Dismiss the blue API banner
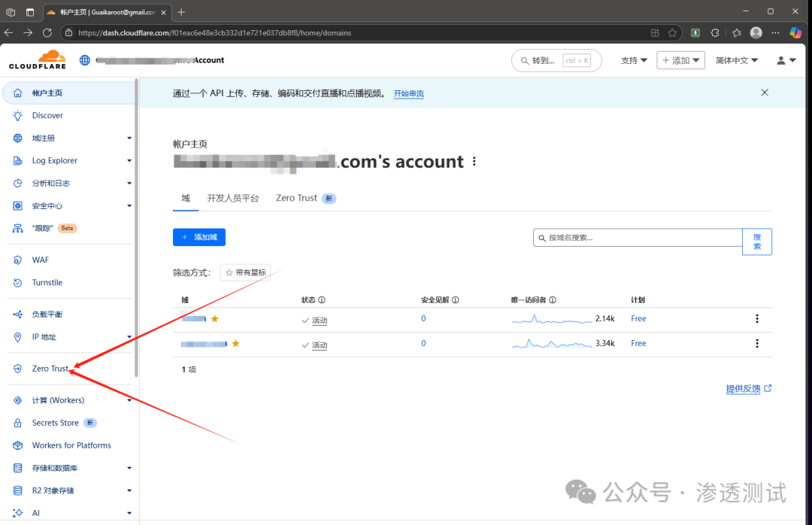 (765, 93)
